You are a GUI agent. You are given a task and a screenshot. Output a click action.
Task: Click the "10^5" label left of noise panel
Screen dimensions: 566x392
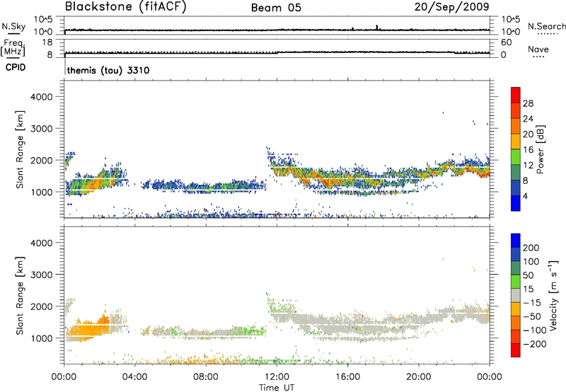tap(43, 19)
